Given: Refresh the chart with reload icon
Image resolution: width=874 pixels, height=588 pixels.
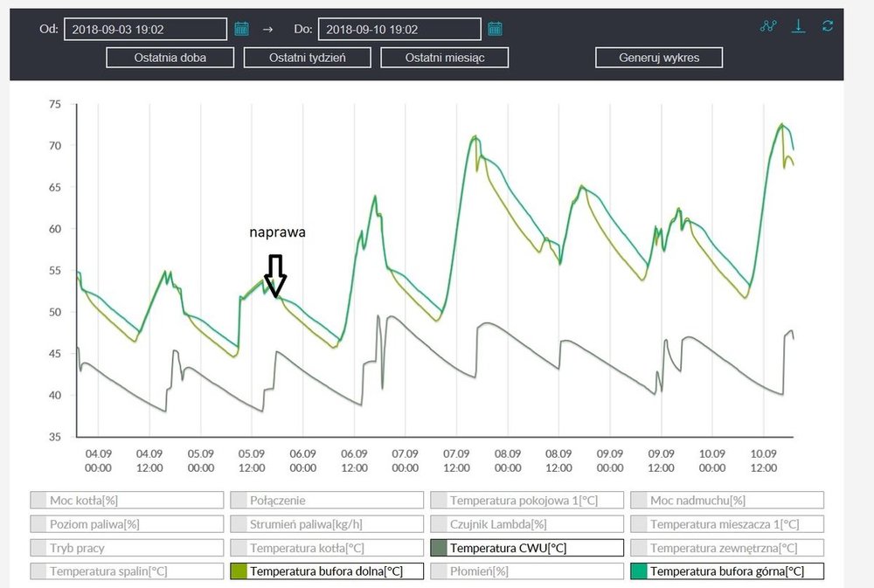Looking at the screenshot, I should 828,26.
